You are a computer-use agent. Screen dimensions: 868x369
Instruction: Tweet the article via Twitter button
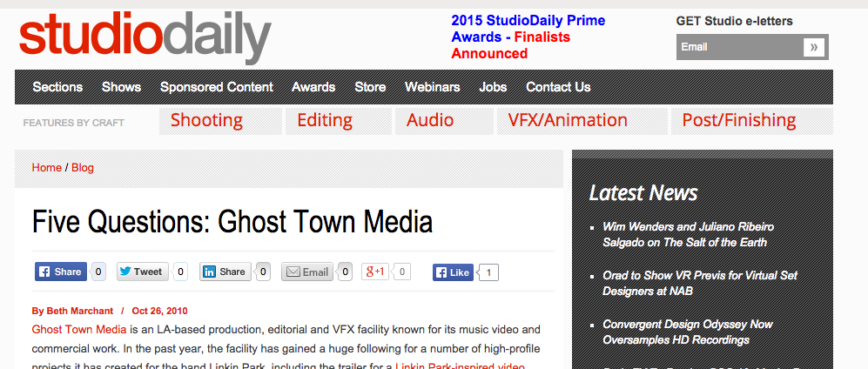[x=142, y=272]
